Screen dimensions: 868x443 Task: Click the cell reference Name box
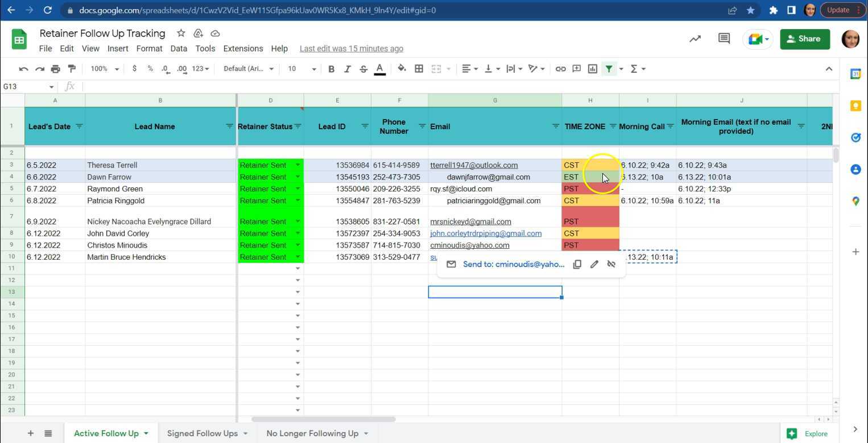coord(28,87)
